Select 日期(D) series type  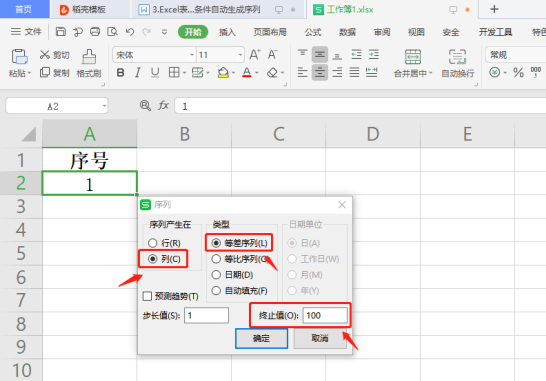click(216, 275)
